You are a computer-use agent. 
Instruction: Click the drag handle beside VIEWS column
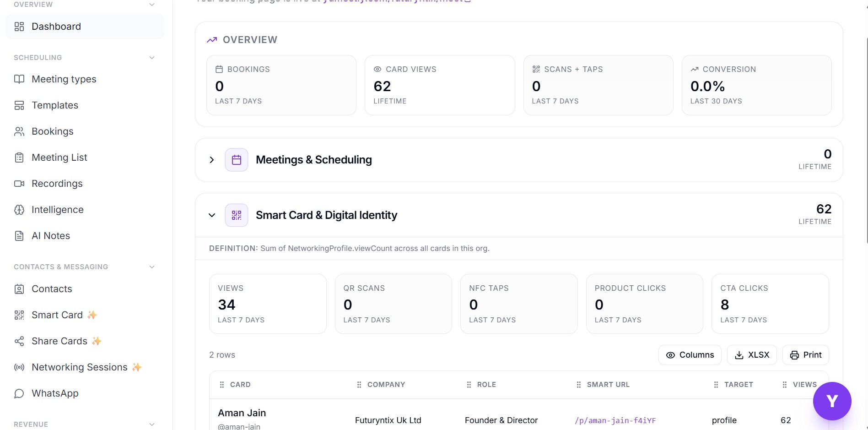tap(785, 385)
